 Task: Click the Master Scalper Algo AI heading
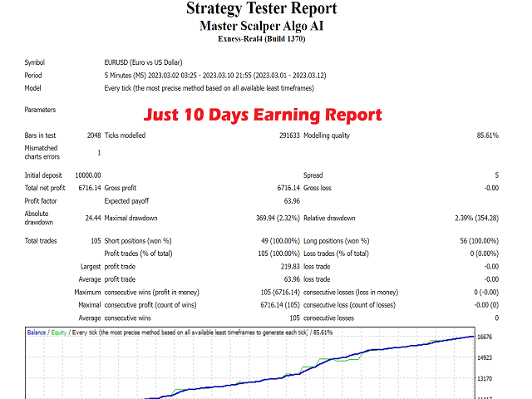tap(262, 26)
